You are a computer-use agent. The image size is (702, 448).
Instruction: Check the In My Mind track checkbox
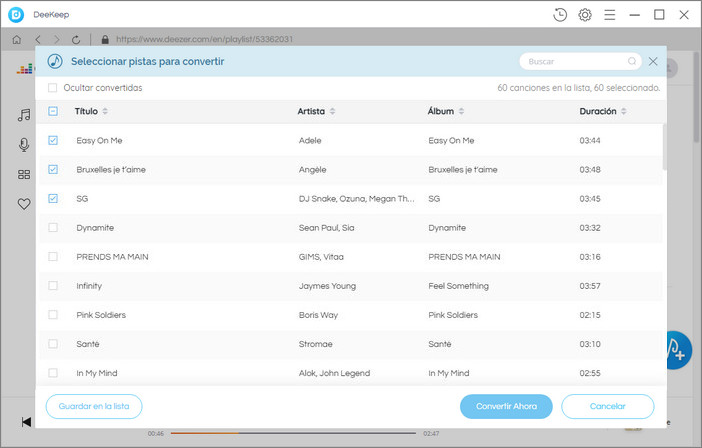[53, 373]
